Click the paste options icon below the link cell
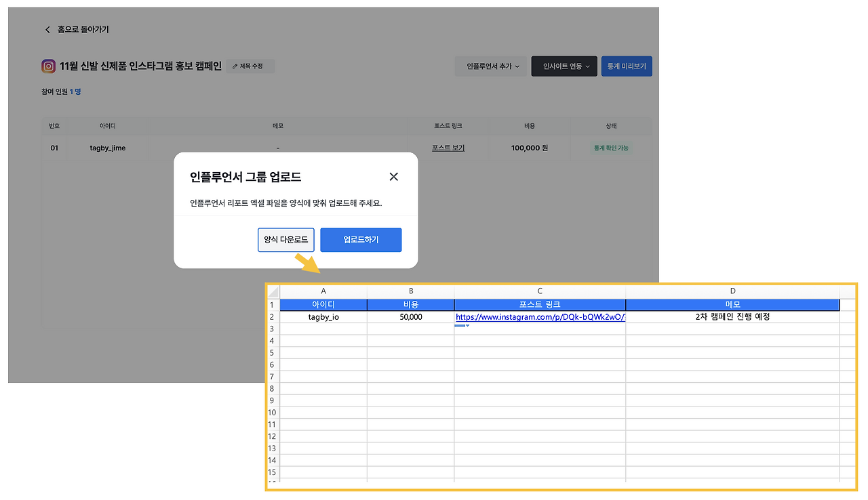Screen dimensions: 868x500 [x=460, y=324]
